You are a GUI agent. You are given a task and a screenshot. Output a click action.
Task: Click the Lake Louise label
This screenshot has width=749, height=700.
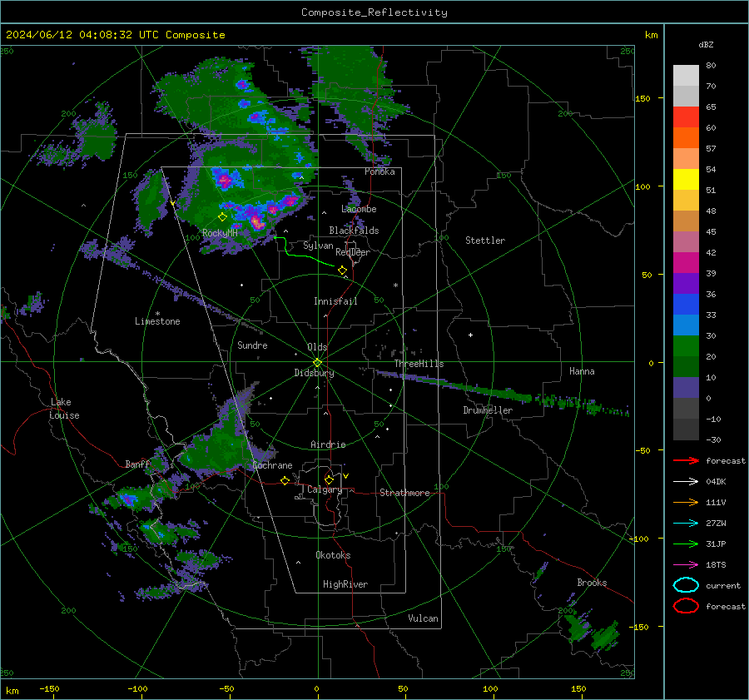click(x=64, y=409)
